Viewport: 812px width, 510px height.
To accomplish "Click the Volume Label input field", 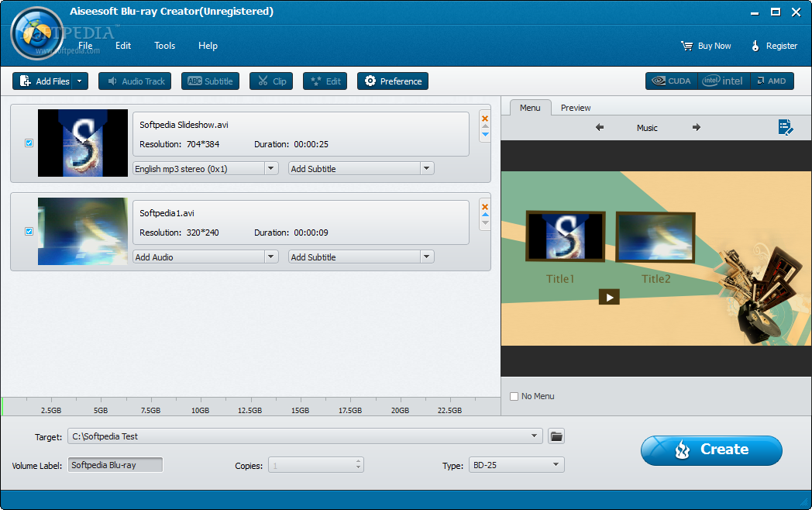I will click(x=115, y=465).
